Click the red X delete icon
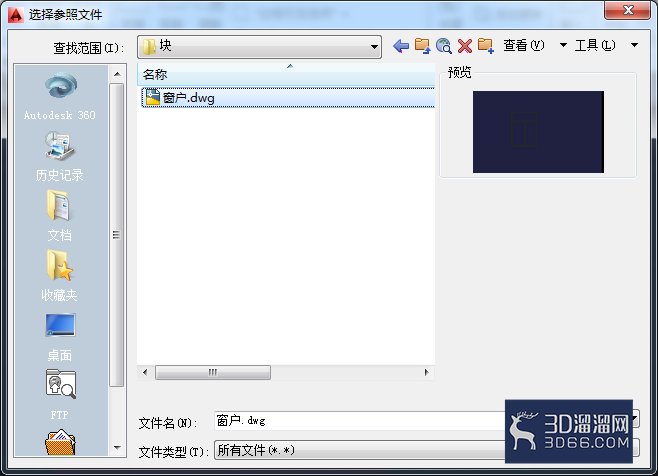The height and width of the screenshot is (476, 658). pyautogui.click(x=465, y=45)
